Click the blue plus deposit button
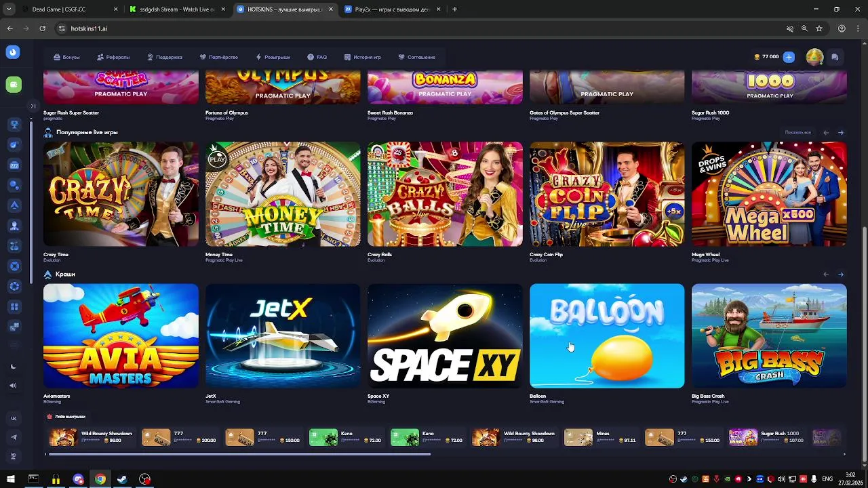Screen dimensions: 868x488 click(788, 57)
